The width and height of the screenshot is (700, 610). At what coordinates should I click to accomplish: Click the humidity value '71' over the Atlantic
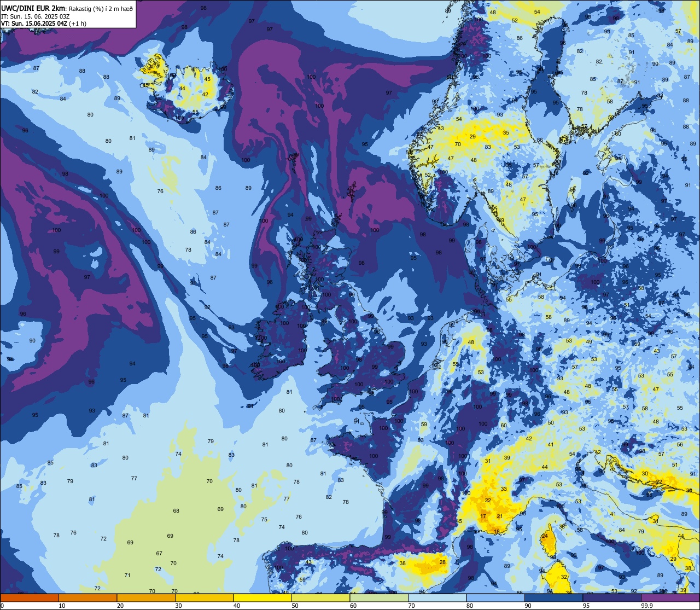pos(127,575)
